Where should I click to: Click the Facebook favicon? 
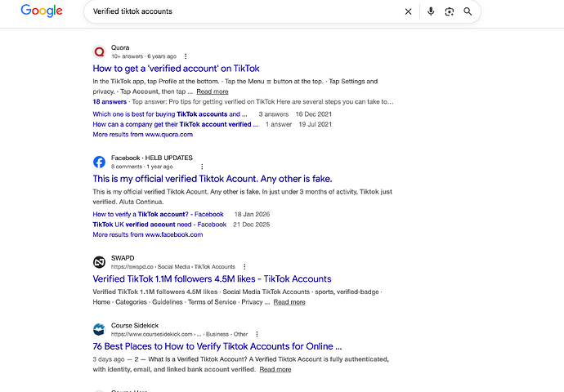coord(99,162)
